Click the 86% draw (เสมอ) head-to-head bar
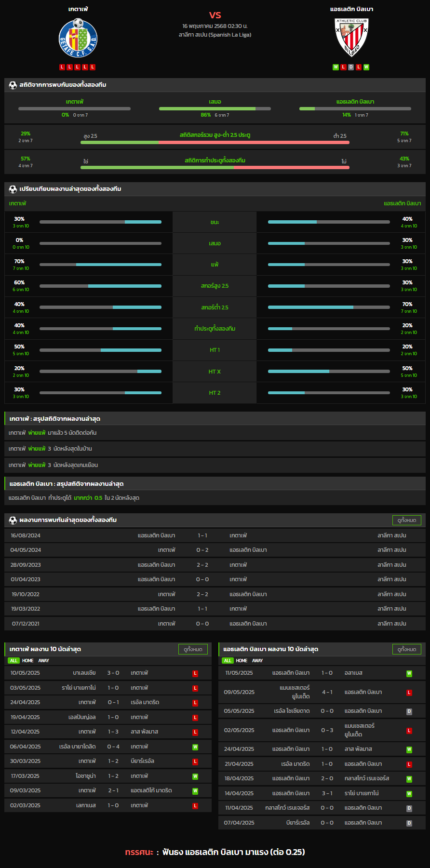430x868 pixels. tap(215, 109)
